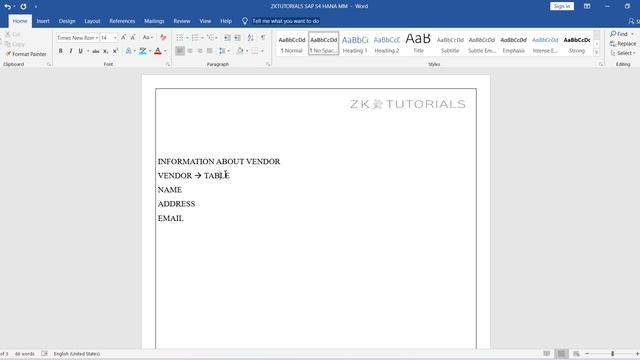Screen dimensions: 640x360
Task: Click Clear All Formatting eraser icon
Action: pyautogui.click(x=163, y=38)
